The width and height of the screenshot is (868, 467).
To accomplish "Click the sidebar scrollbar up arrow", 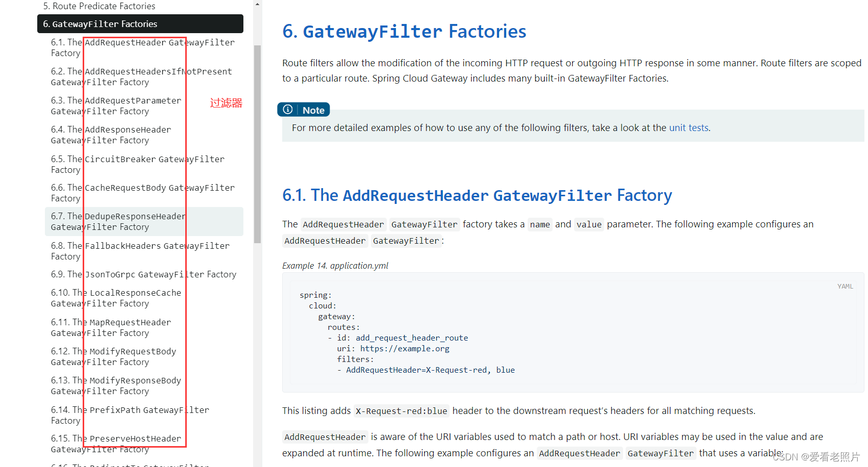I will [257, 4].
